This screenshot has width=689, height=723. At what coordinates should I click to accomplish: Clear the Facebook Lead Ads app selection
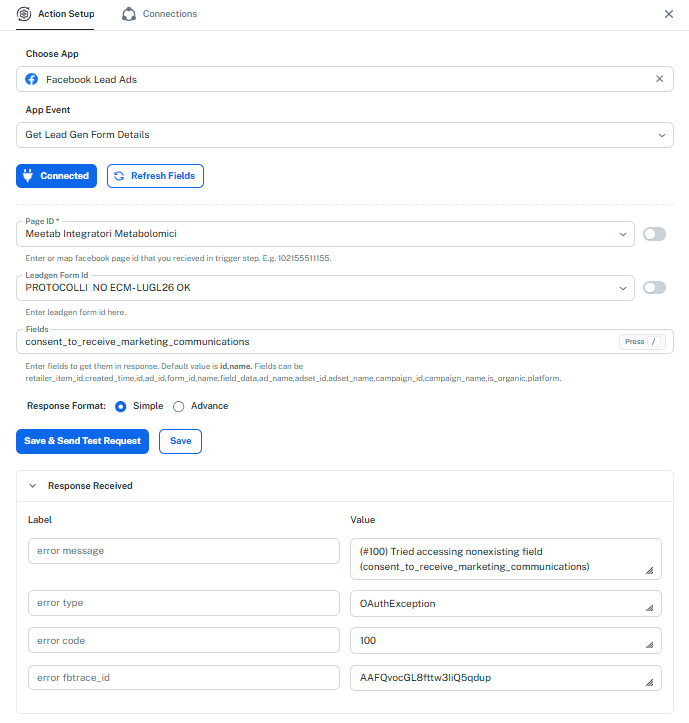click(x=659, y=79)
